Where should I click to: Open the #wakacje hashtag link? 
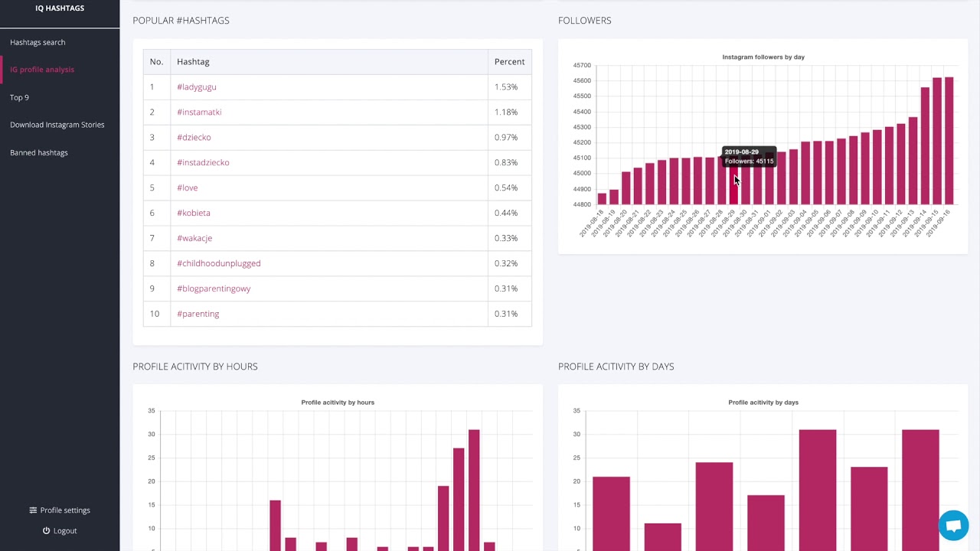(194, 239)
